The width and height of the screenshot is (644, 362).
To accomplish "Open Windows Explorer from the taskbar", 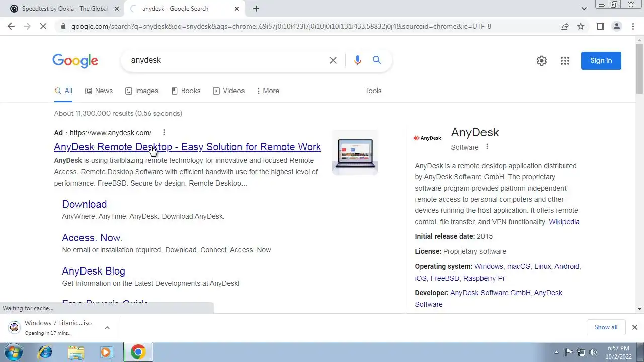I will tap(76, 352).
